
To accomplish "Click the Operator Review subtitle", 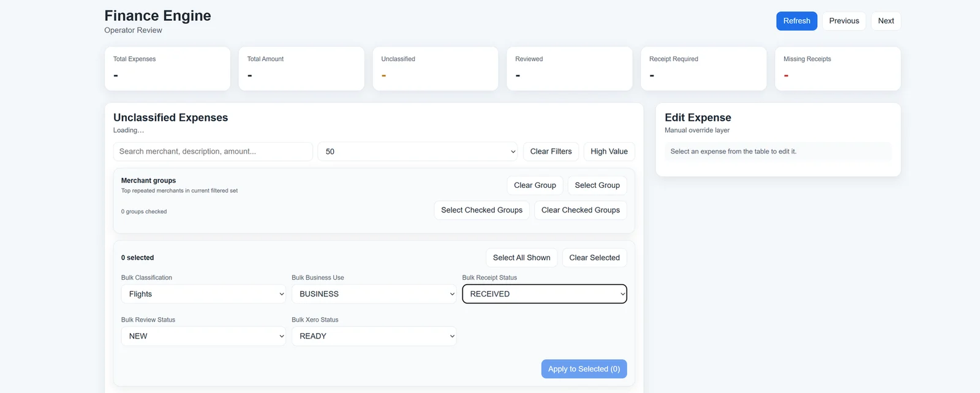I will tap(133, 31).
